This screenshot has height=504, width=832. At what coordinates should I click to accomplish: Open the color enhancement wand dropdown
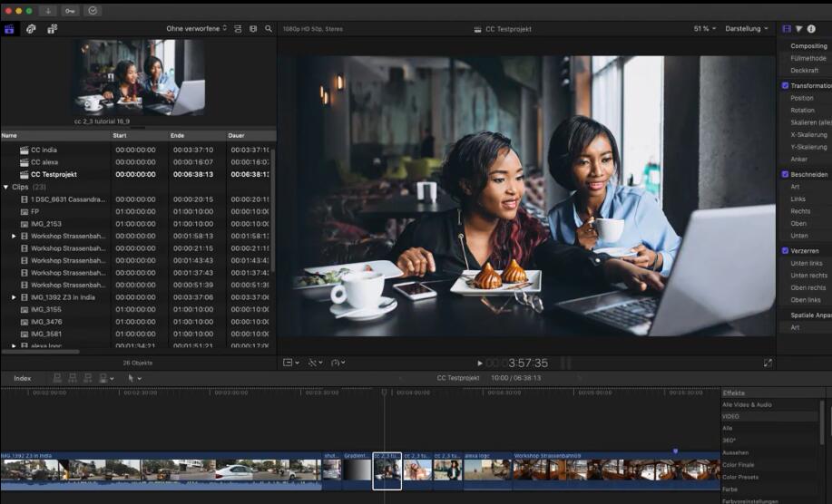point(315,363)
